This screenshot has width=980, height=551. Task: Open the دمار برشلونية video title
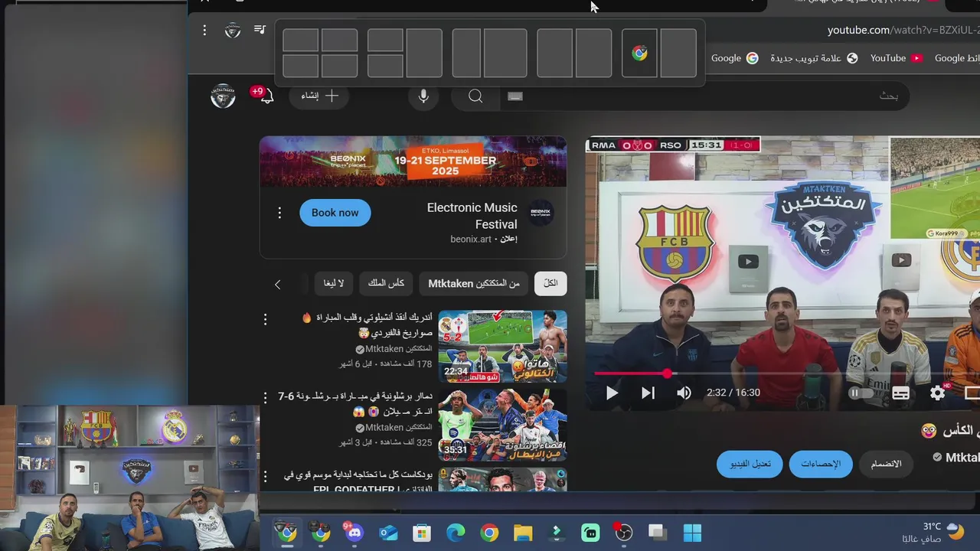point(355,404)
